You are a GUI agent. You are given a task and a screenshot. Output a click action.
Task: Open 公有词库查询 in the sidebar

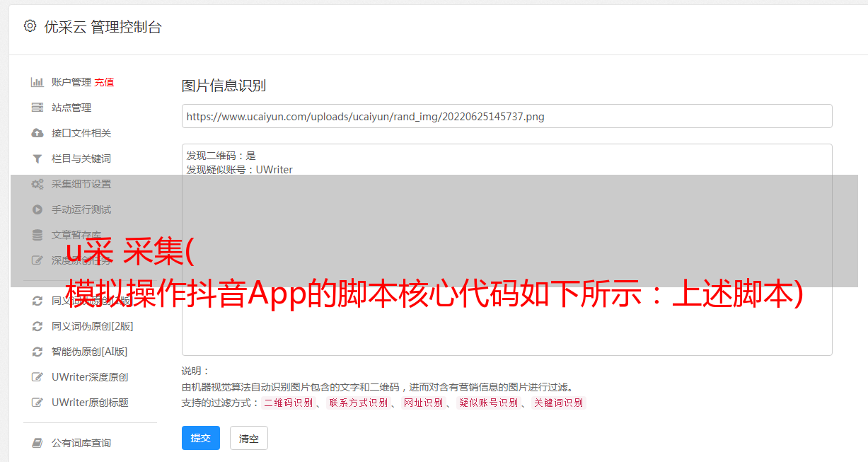(x=81, y=443)
